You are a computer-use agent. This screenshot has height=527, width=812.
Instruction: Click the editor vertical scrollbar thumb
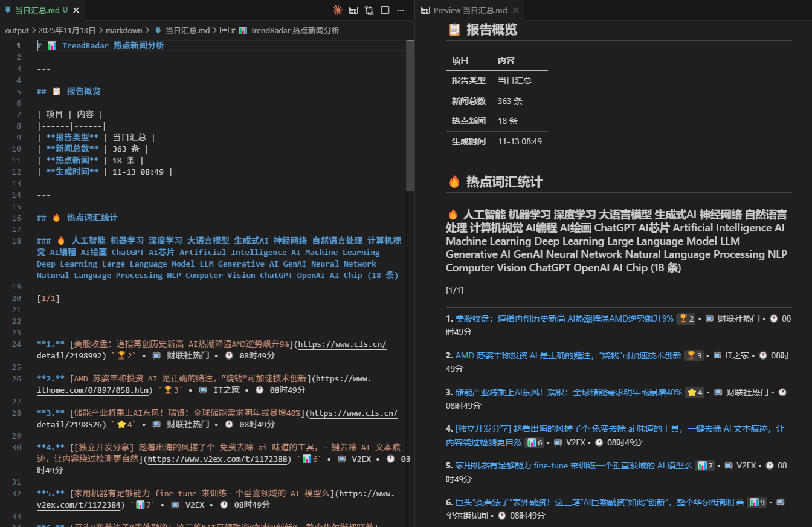tap(410, 115)
